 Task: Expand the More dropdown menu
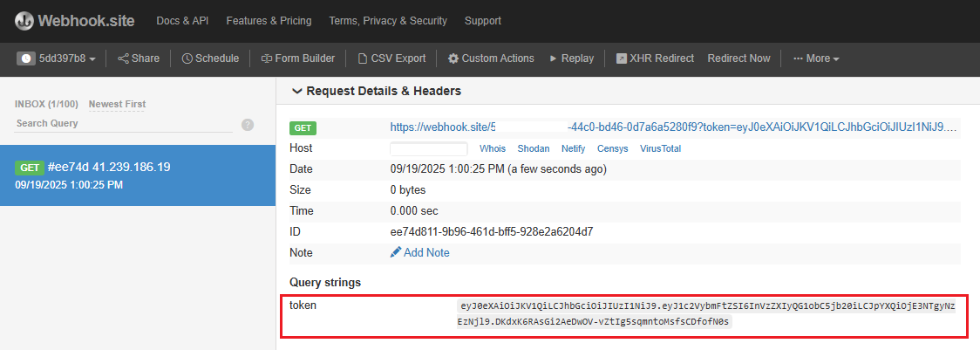click(x=816, y=58)
